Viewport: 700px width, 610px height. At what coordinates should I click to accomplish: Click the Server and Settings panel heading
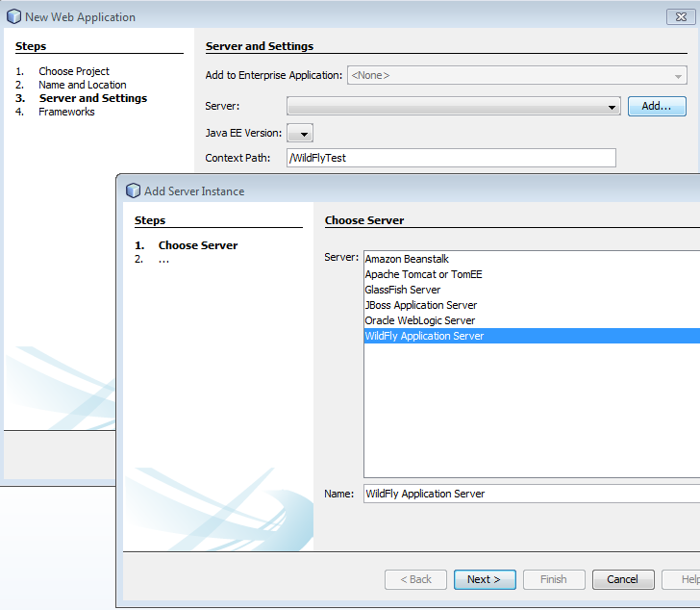click(x=260, y=46)
